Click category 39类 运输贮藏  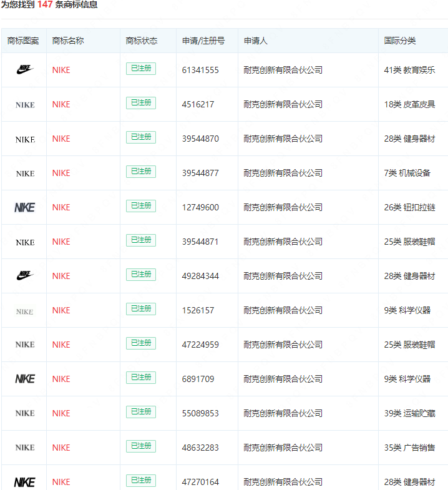click(409, 413)
